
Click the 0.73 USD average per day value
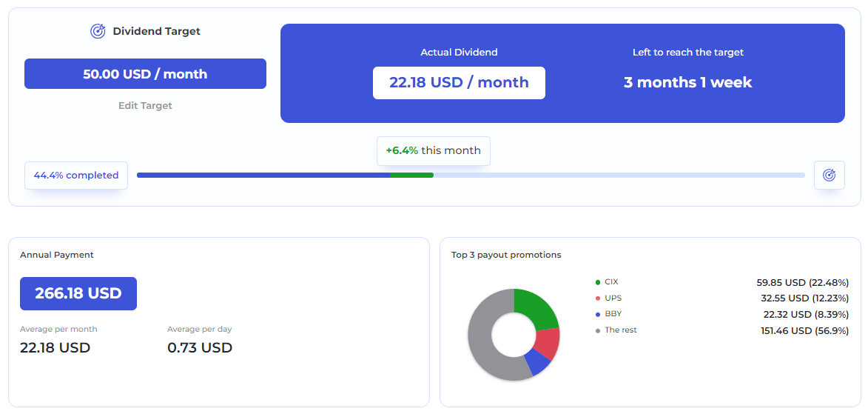click(x=200, y=348)
